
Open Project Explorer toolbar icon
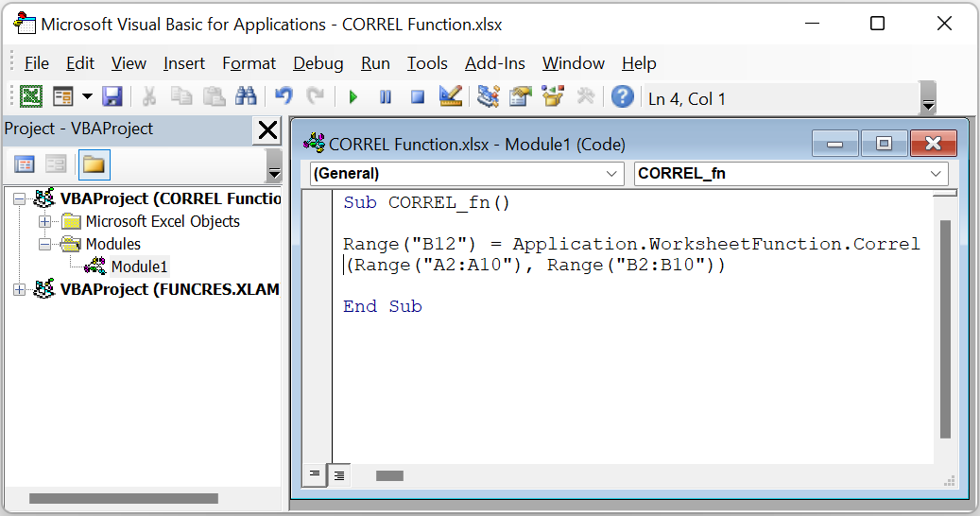tap(489, 96)
